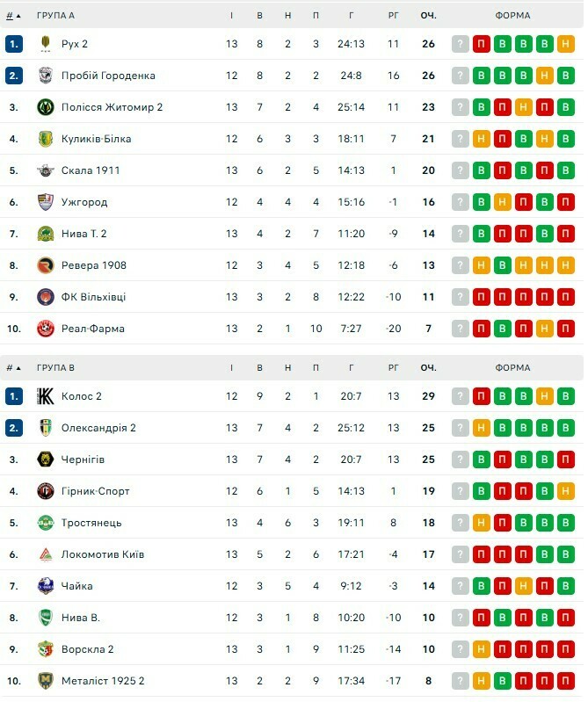Click the rank 1 badge beside Рух 2
588x702 pixels.
[x=13, y=44]
